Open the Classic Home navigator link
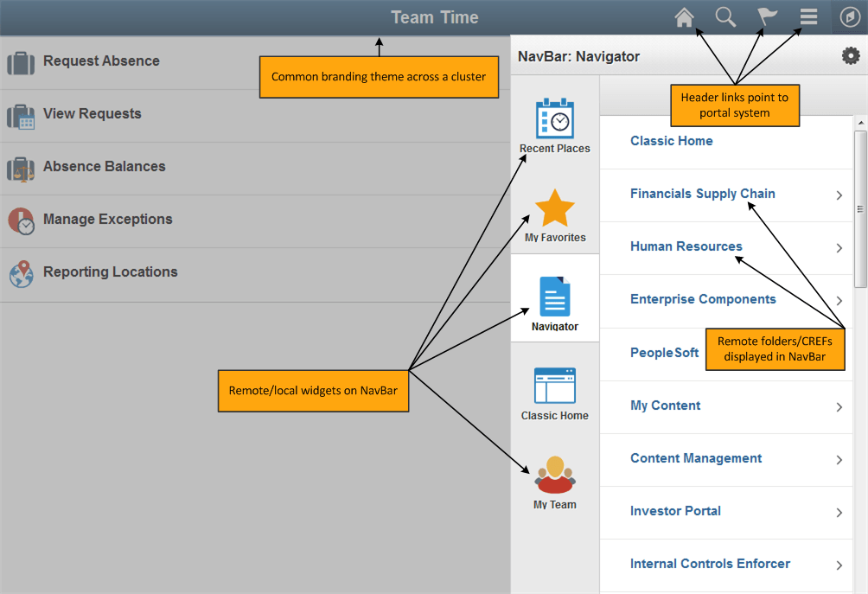 671,141
